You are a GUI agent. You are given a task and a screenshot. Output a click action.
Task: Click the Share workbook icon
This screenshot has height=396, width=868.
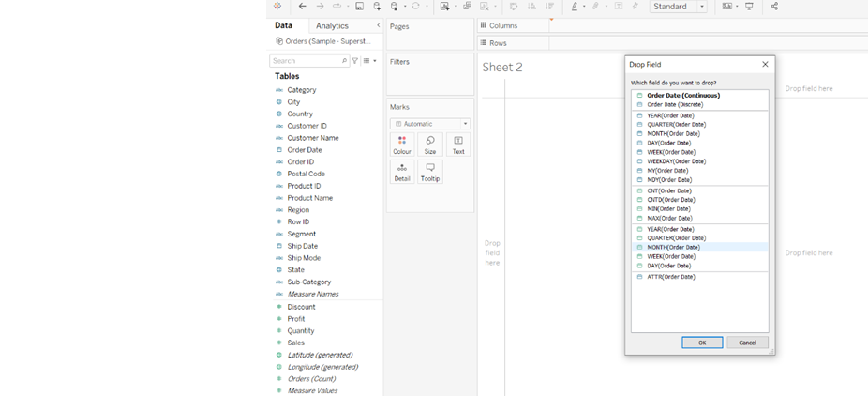pos(774,6)
